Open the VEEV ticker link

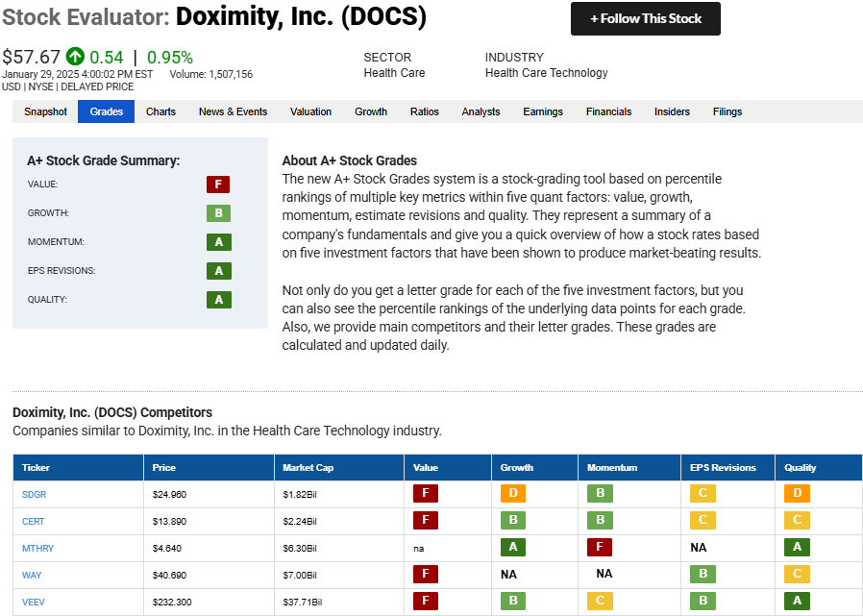33,603
